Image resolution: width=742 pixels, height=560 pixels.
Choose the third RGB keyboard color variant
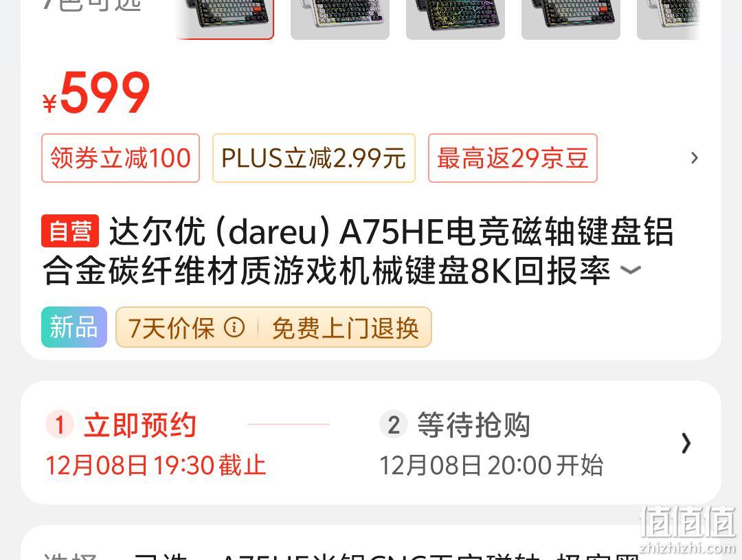point(456,19)
